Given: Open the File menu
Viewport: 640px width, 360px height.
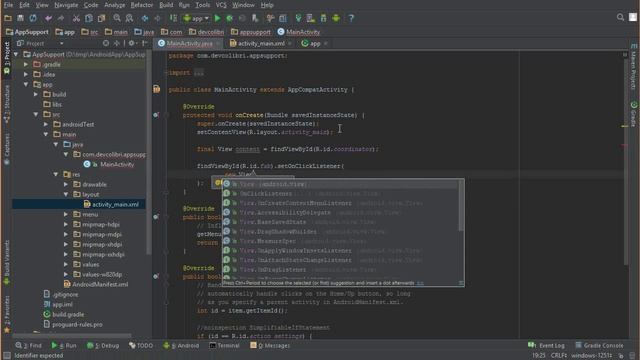Looking at the screenshot, I should pos(8,5).
